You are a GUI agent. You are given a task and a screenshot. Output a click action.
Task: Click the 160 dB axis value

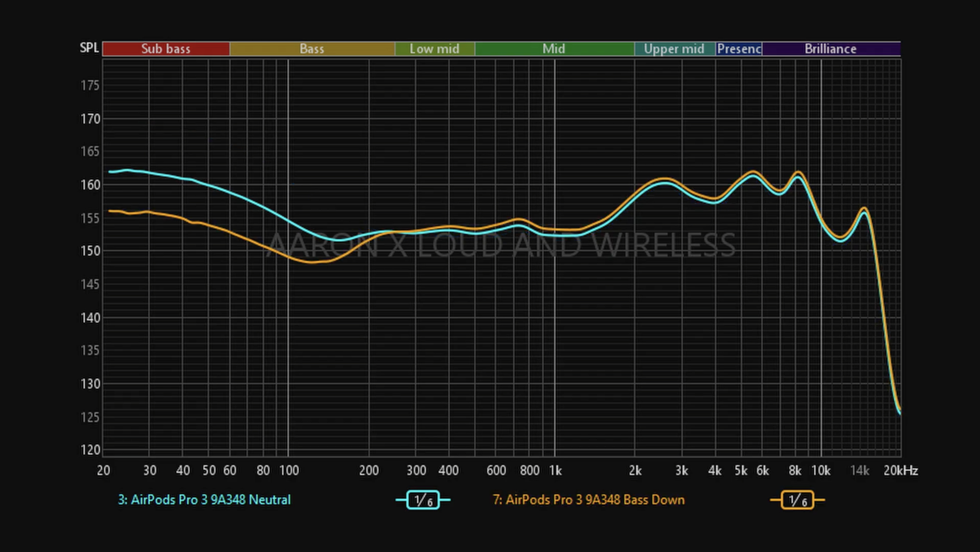point(90,185)
